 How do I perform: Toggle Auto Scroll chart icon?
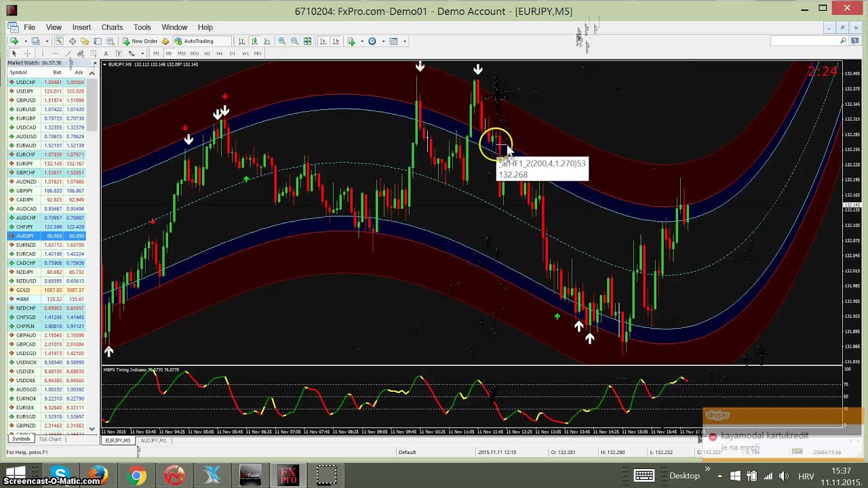point(323,41)
